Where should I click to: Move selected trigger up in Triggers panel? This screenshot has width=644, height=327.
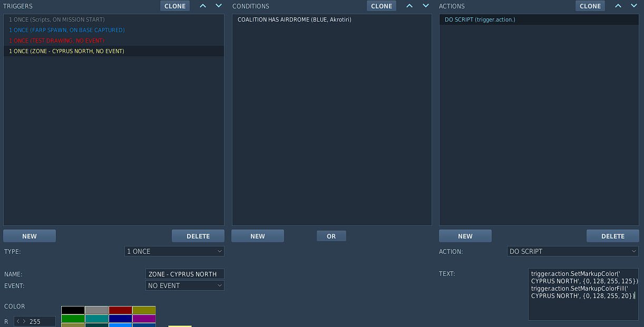pos(203,6)
